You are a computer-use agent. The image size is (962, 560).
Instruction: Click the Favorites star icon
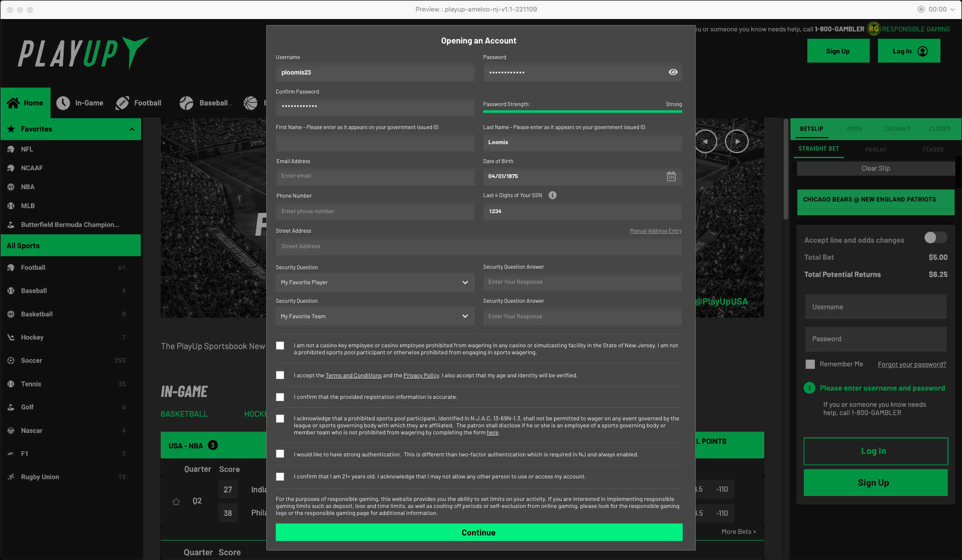point(11,129)
